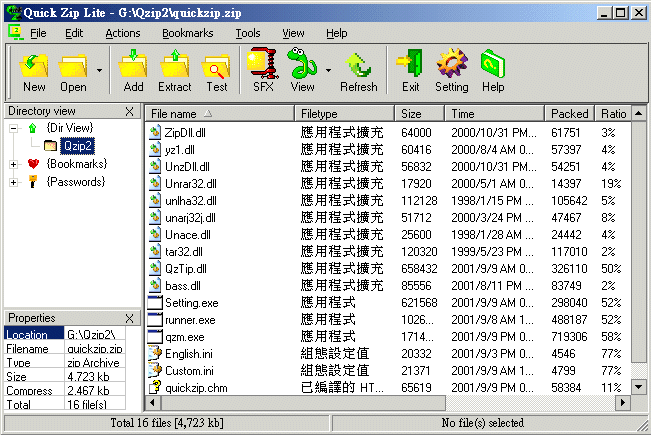Click the View snake icon
651x435 pixels.
[302, 71]
